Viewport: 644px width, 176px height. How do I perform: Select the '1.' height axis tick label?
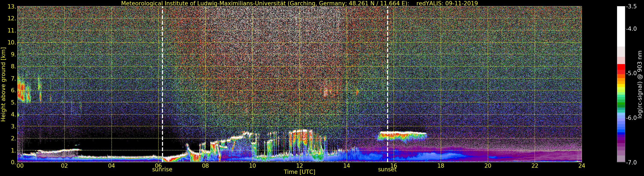tap(13, 150)
